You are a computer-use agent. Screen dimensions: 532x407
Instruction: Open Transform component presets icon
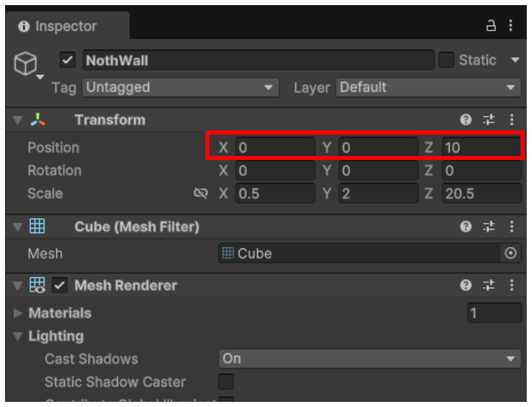pos(489,119)
